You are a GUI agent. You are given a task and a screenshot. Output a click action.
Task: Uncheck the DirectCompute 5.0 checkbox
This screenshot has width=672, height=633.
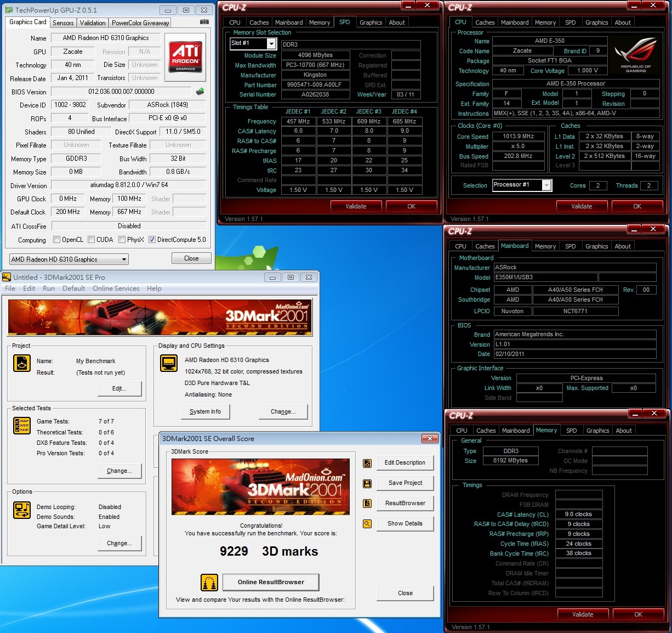(152, 240)
